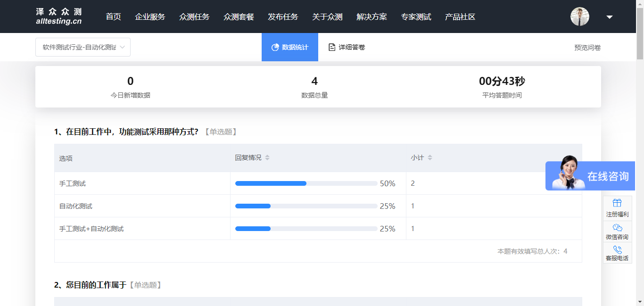
Task: Expand the account dropdown arrow beside avatar
Action: (x=610, y=17)
